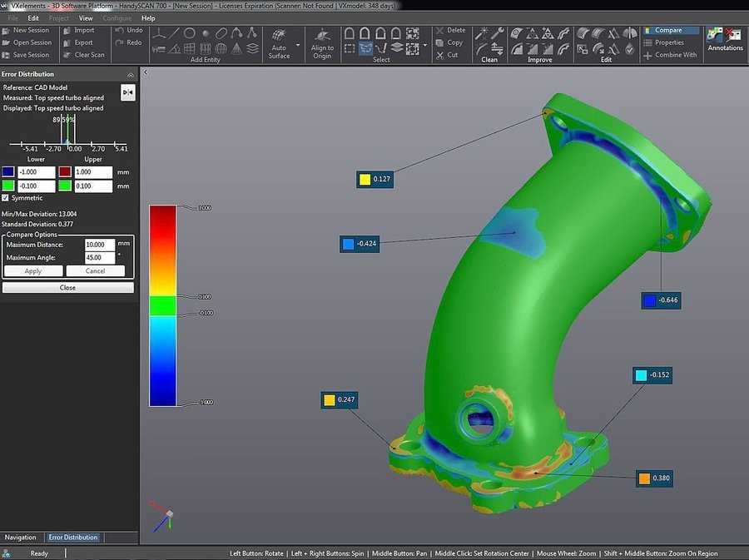749x560 pixels.
Task: Uncheck the Symmetric checkbox
Action: 7,198
